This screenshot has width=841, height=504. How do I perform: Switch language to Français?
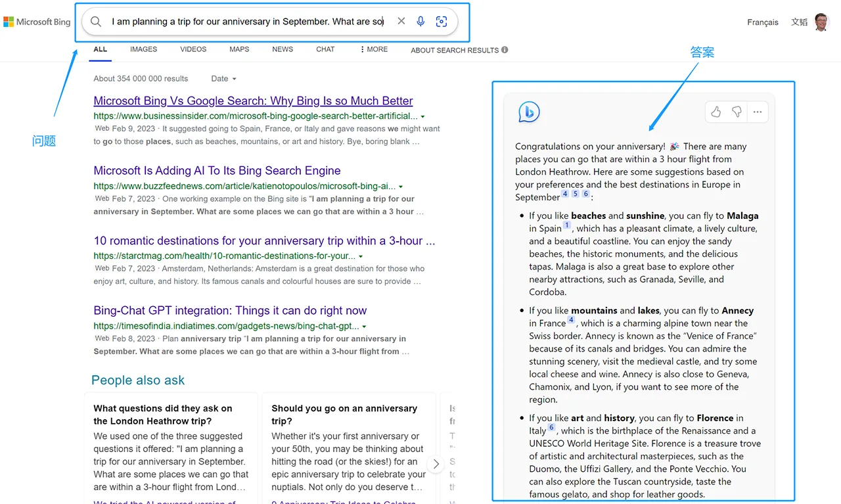point(762,22)
